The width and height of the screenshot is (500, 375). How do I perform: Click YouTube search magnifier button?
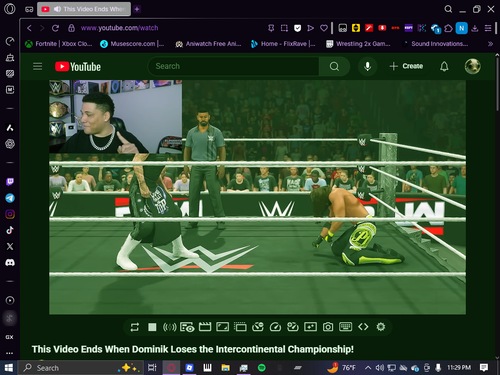(x=334, y=66)
